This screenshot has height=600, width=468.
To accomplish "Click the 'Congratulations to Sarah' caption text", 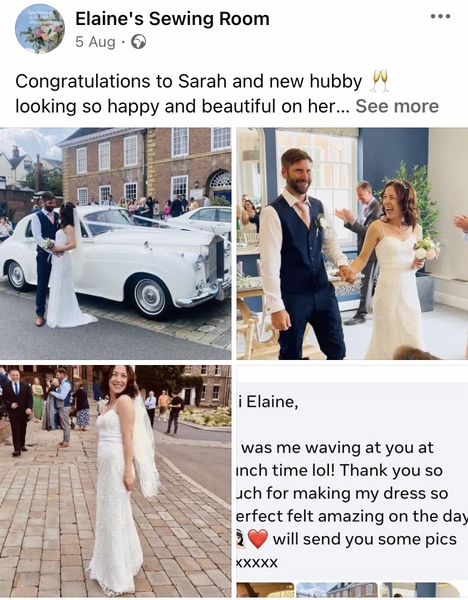I will pyautogui.click(x=188, y=81).
